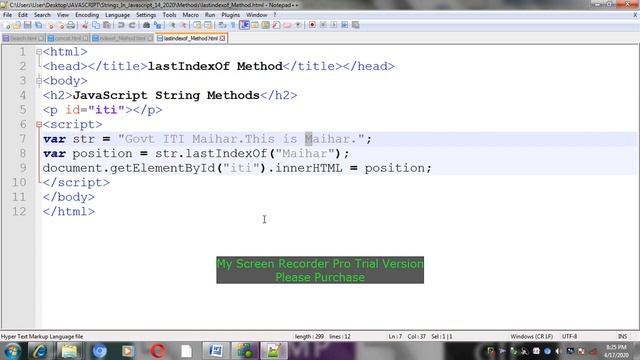
Task: Open the ? help menu
Action: (275, 15)
